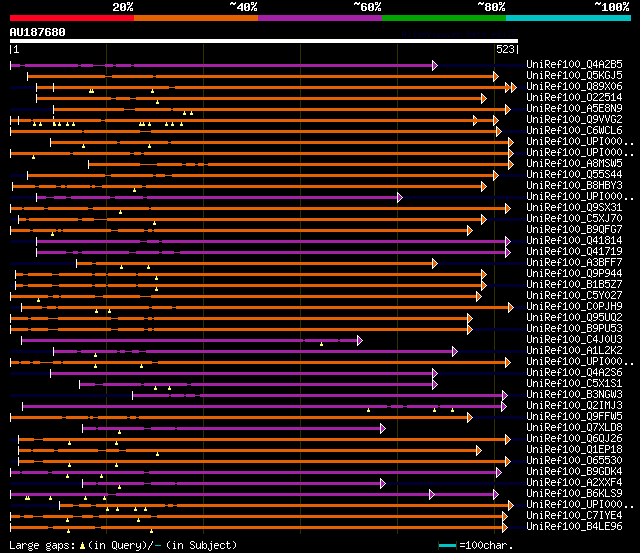This screenshot has height=553, width=640.
Task: Select the UniRef100_B6KLS9 label
Action: pyautogui.click(x=574, y=494)
